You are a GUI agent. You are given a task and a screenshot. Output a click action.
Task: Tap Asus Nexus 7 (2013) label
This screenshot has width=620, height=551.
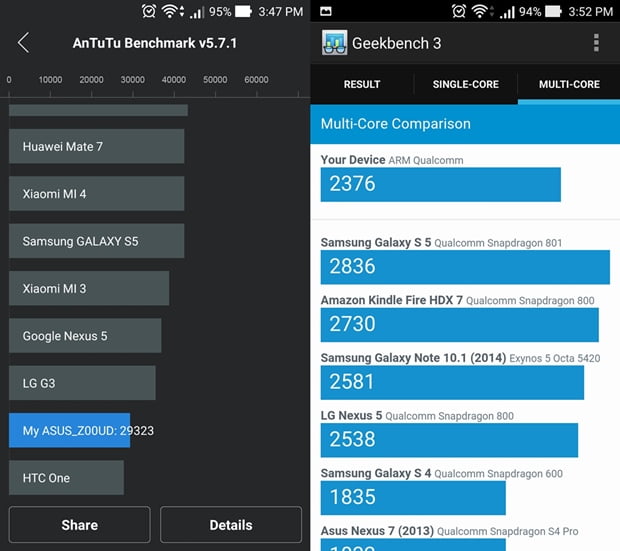pyautogui.click(x=450, y=531)
